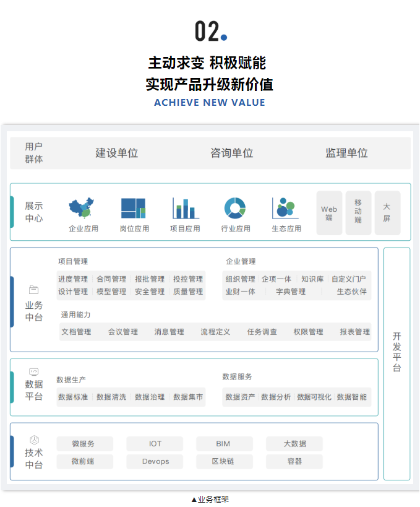
Task: Click 流程定义 in 通用能力 row
Action: coord(215,332)
